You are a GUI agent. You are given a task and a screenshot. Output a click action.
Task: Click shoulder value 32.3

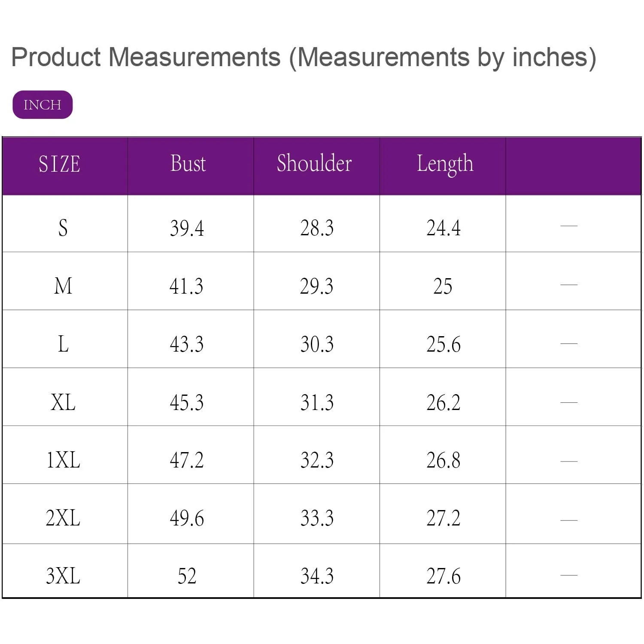[317, 460]
